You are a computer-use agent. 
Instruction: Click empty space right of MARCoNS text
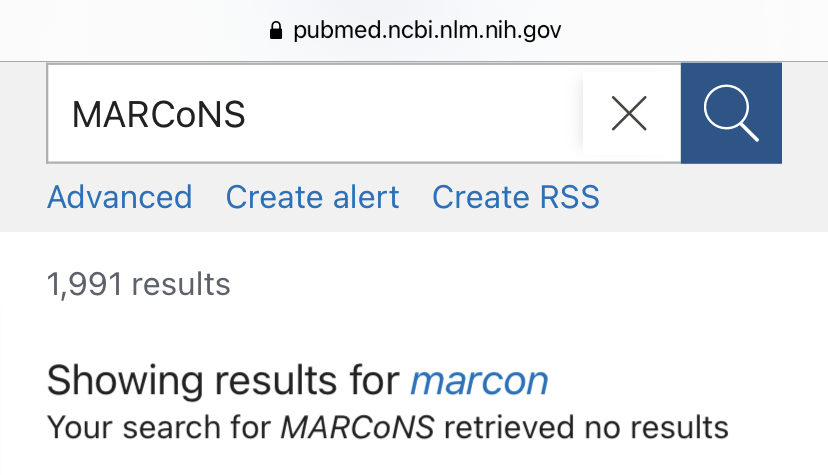click(412, 113)
